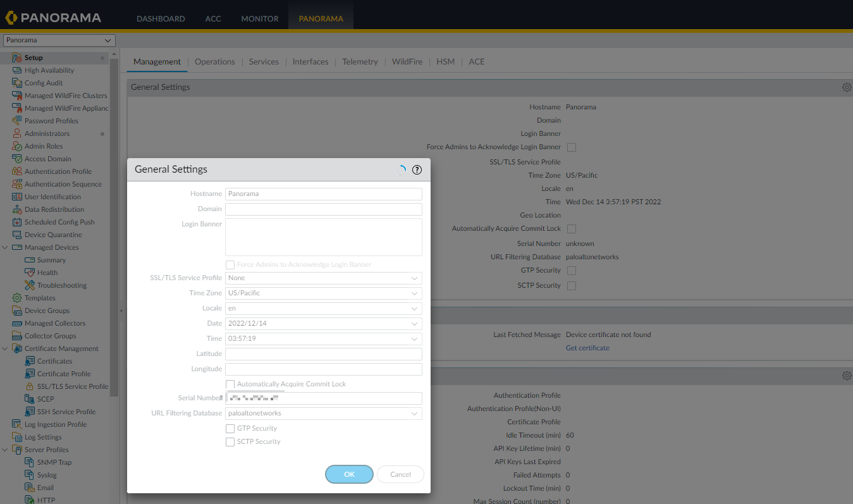Click the Scheduled Config Push icon
Screen dimensions: 853x504
coord(17,222)
